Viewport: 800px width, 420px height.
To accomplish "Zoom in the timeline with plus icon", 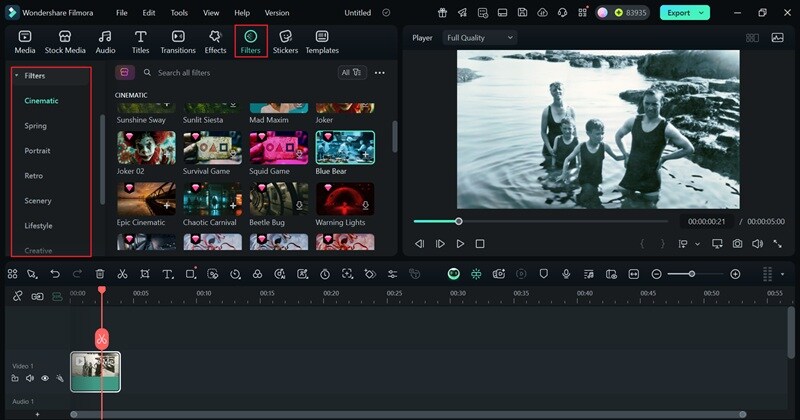I will tap(735, 274).
